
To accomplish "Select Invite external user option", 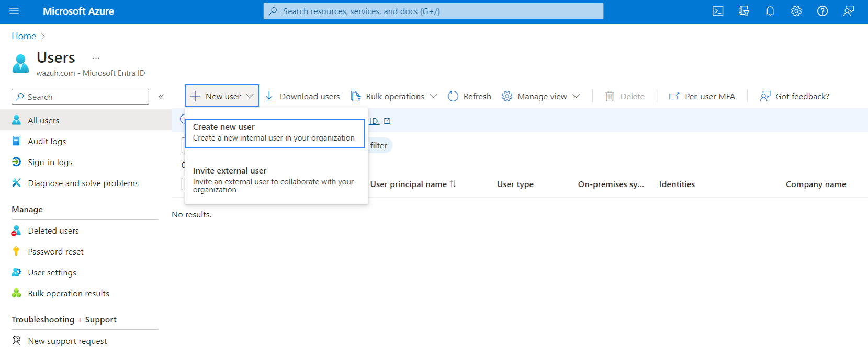I will click(275, 179).
